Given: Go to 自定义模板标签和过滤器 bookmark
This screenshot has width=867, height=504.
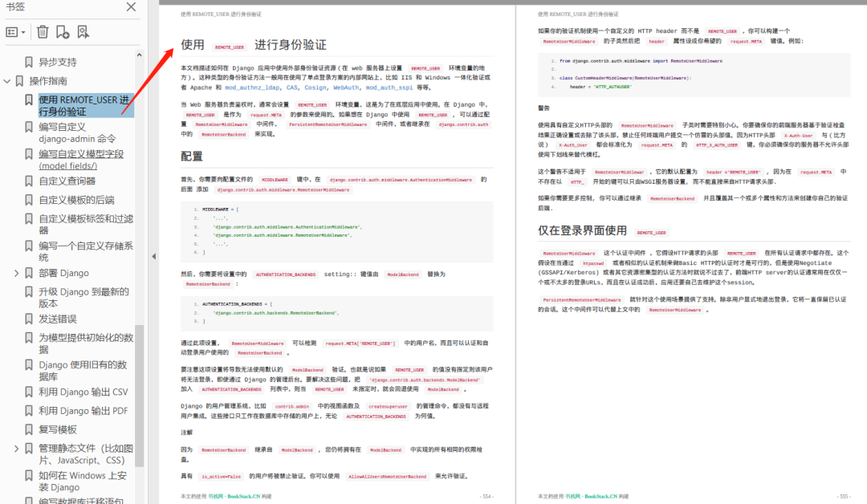Looking at the screenshot, I should (x=86, y=225).
